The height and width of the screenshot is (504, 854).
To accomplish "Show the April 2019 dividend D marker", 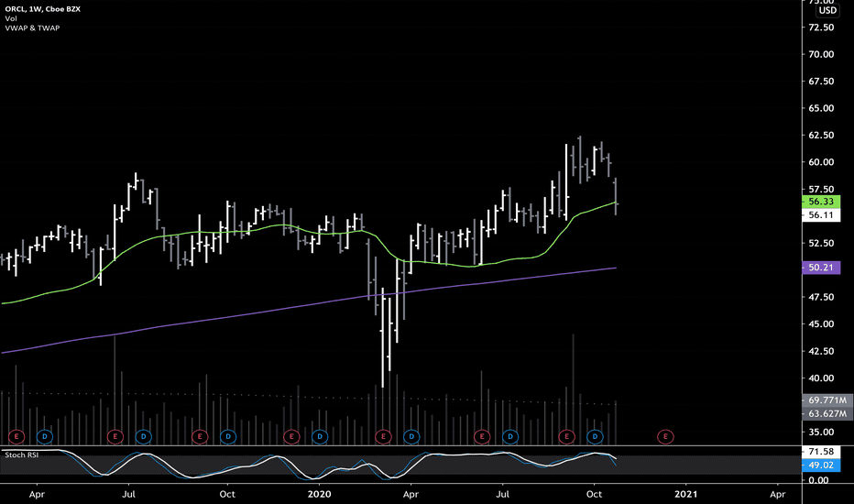I will 45,436.
